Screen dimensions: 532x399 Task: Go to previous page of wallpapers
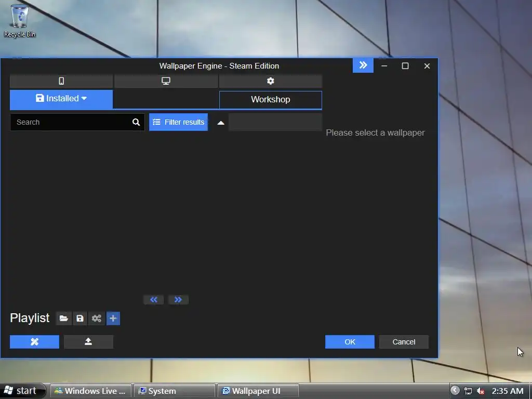pos(154,300)
